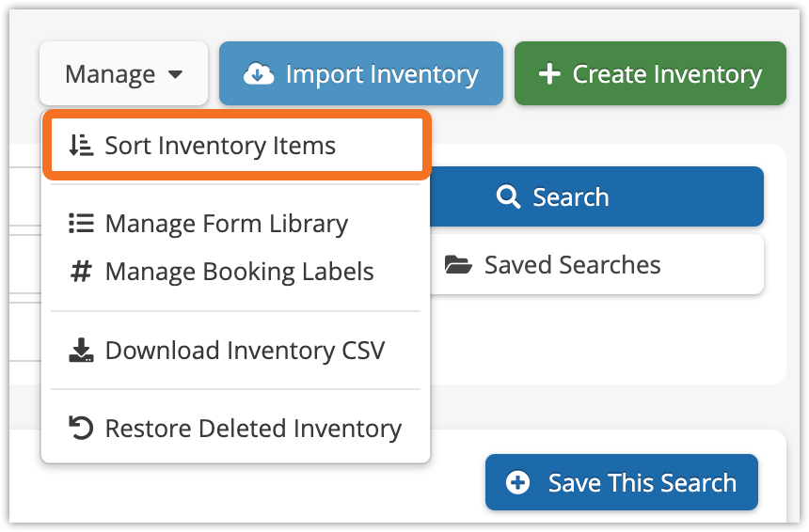Click the green Create Inventory button

click(x=650, y=73)
